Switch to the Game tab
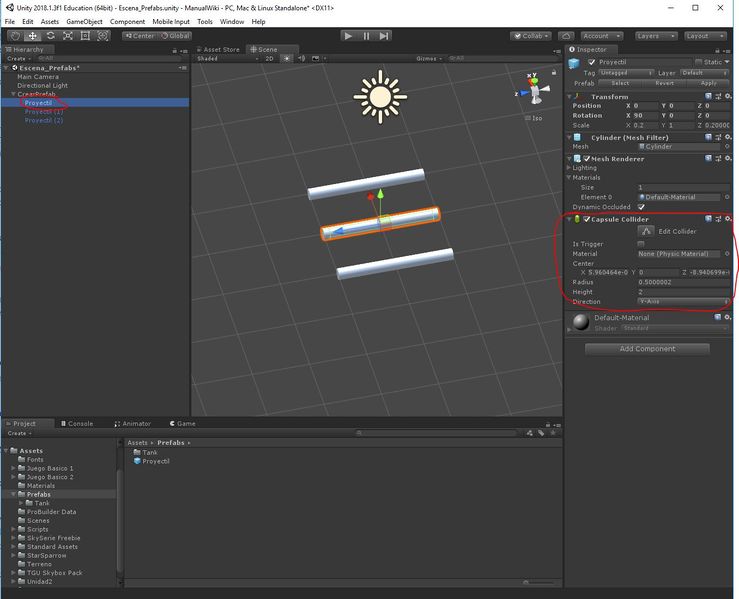Image resolution: width=739 pixels, height=599 pixels. (182, 424)
